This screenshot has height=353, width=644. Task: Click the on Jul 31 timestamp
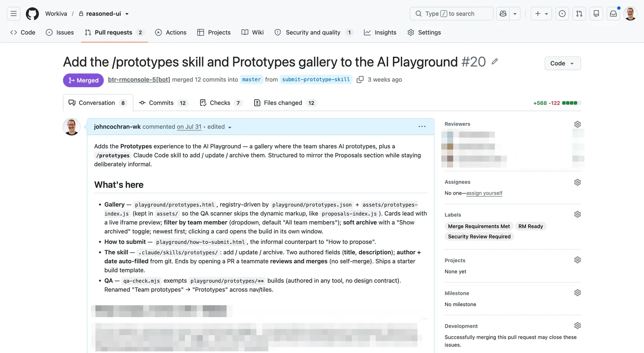point(189,127)
